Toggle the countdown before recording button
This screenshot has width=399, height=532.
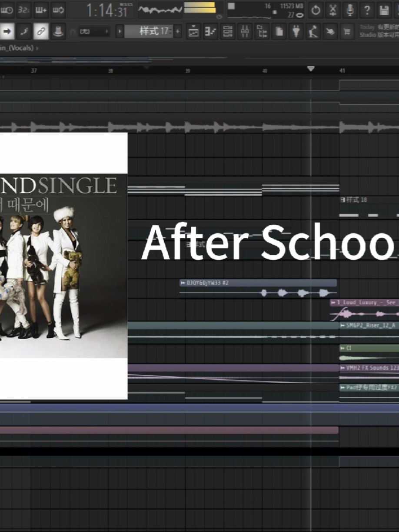[x=7, y=10]
